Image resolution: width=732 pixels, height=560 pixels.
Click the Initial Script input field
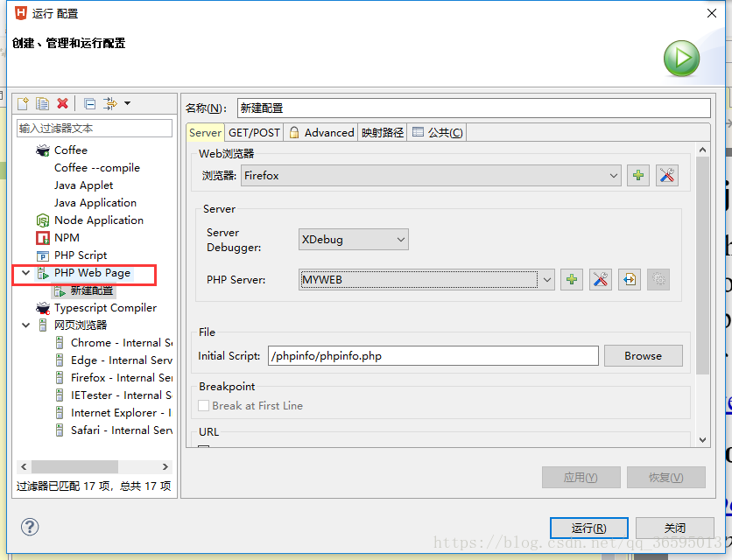[x=433, y=355]
